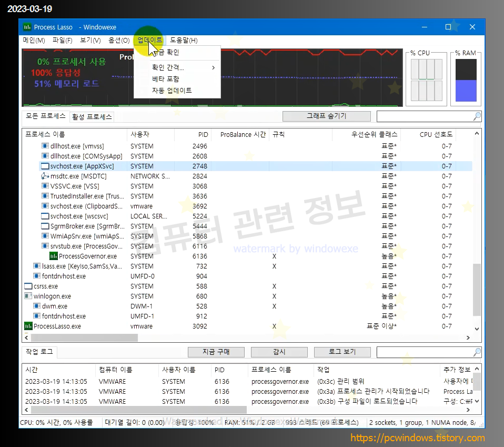Click the svchost.exe (ClipboardS... icon
The width and height of the screenshot is (504, 447).
click(45, 206)
